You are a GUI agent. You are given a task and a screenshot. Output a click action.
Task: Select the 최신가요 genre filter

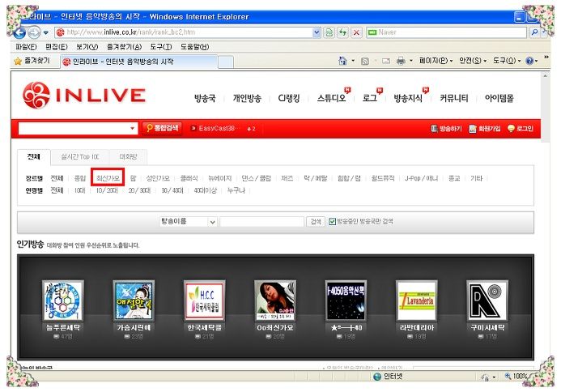[x=108, y=178]
